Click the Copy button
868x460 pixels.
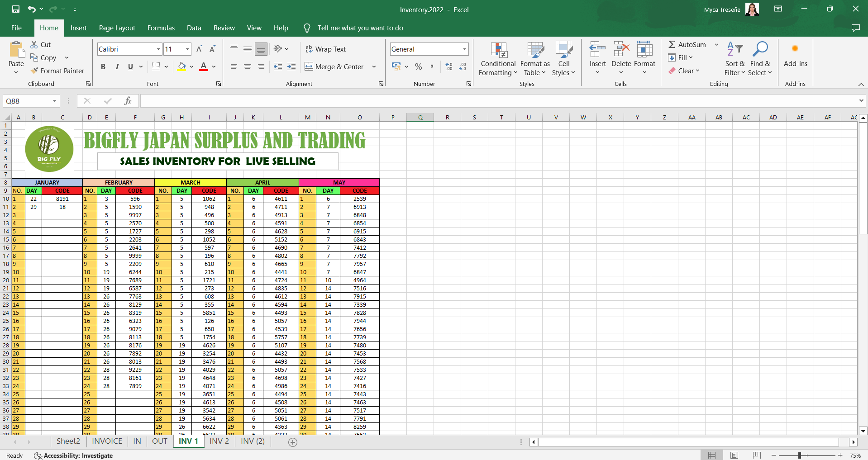(43, 57)
